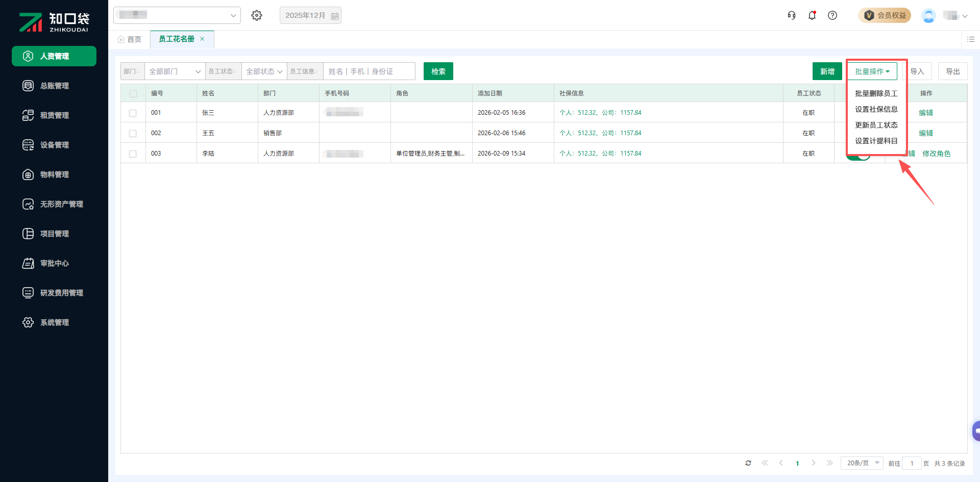Switch to the 员工花名册 tab

point(177,39)
